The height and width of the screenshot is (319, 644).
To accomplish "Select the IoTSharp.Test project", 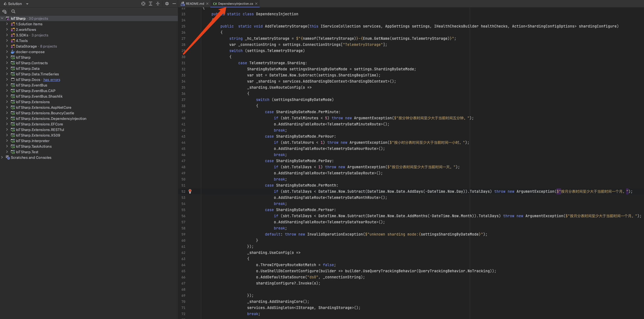I will 27,152.
